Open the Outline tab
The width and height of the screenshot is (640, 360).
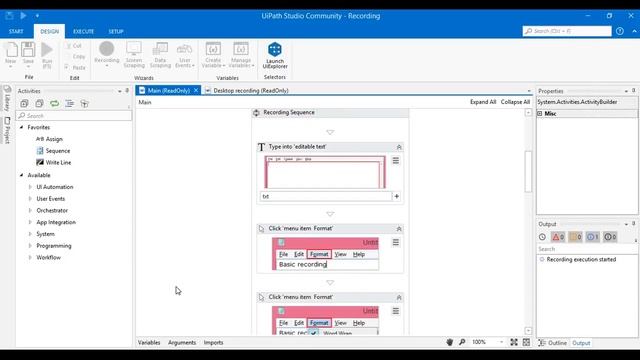553,343
